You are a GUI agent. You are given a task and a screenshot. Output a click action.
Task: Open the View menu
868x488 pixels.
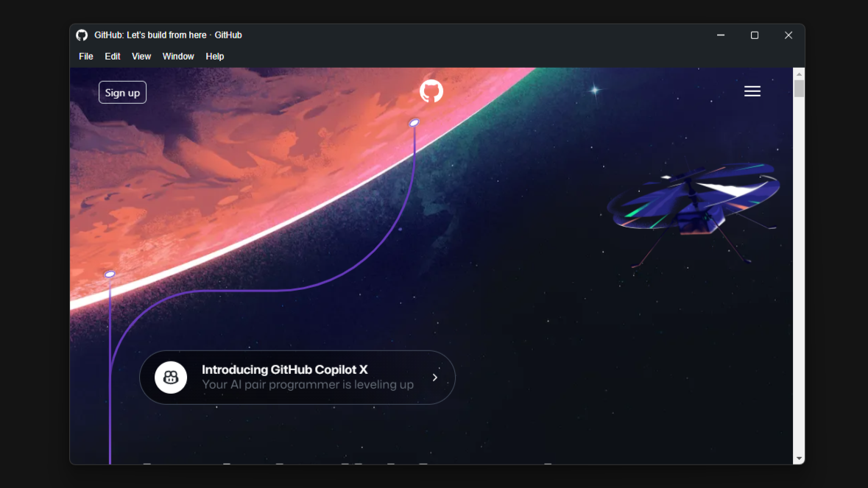141,57
